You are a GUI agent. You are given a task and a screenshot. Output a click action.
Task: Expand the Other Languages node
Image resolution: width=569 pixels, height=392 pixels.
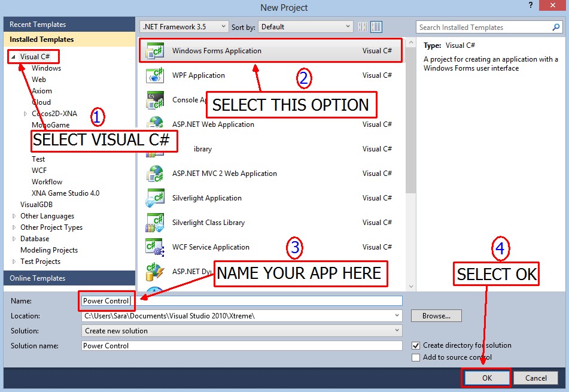14,216
